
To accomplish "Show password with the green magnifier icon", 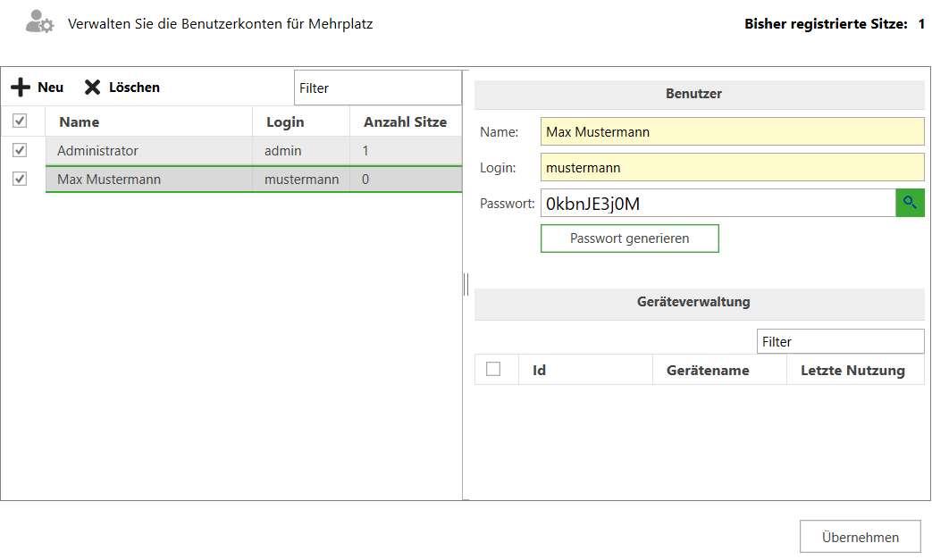I will (x=910, y=203).
